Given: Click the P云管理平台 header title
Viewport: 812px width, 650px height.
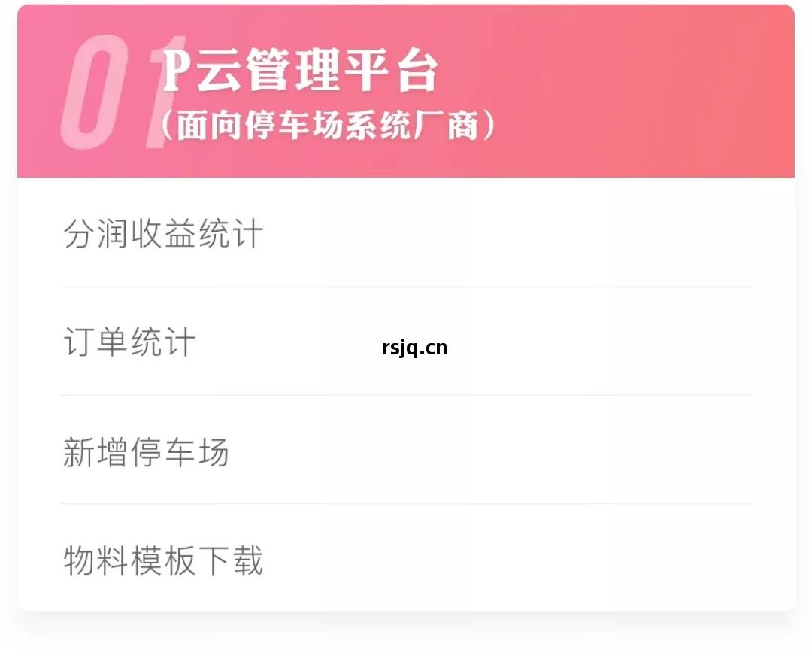Looking at the screenshot, I should pyautogui.click(x=301, y=73).
